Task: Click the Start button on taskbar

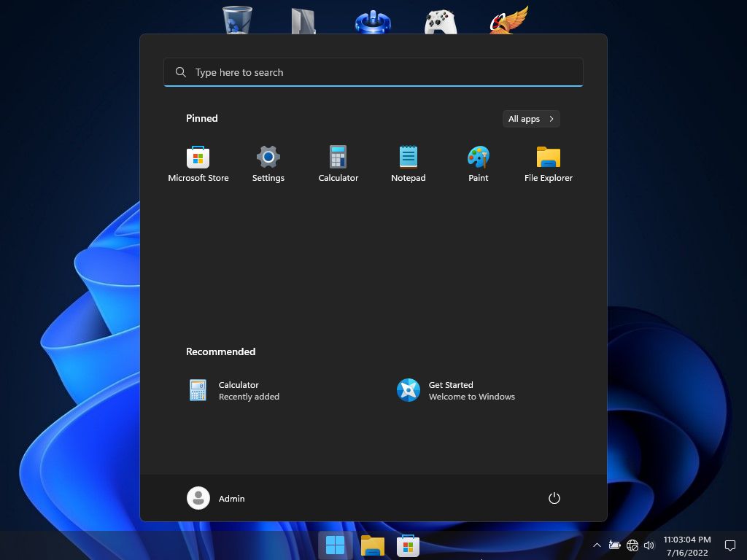Action: tap(336, 545)
